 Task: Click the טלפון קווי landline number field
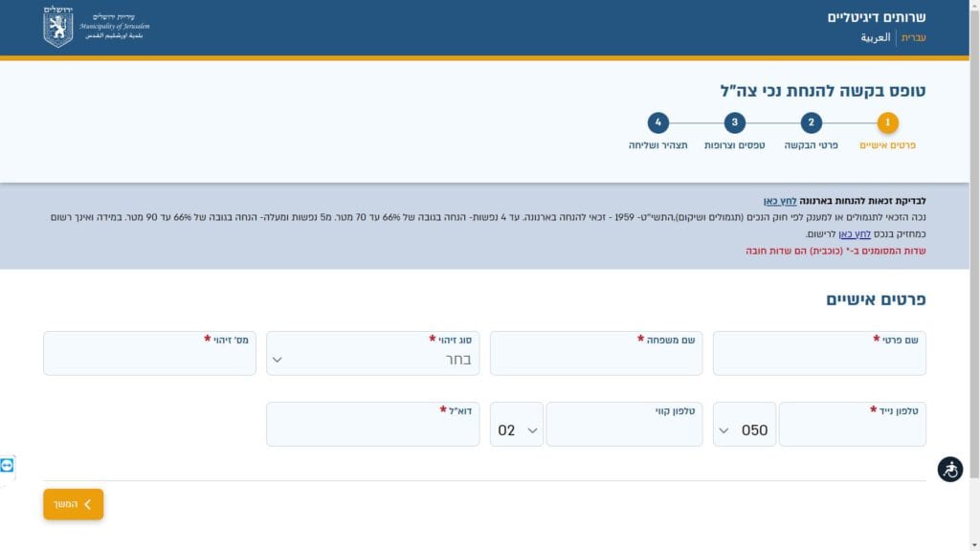tap(624, 430)
